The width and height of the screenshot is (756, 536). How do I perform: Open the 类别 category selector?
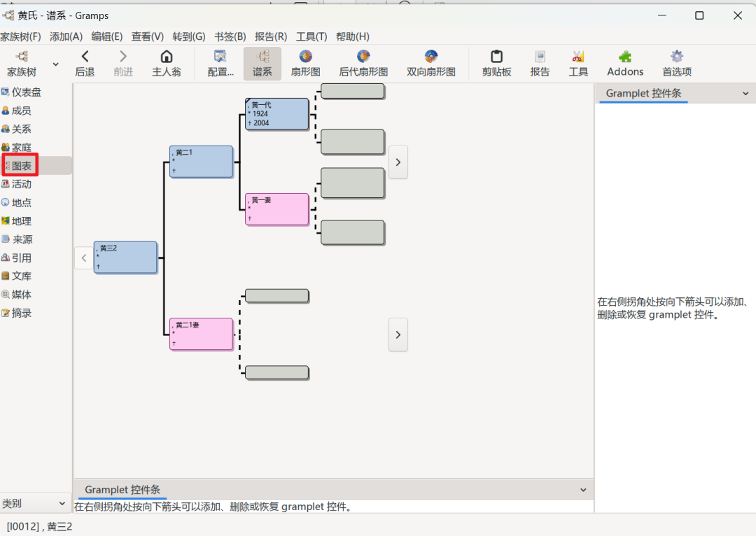35,503
